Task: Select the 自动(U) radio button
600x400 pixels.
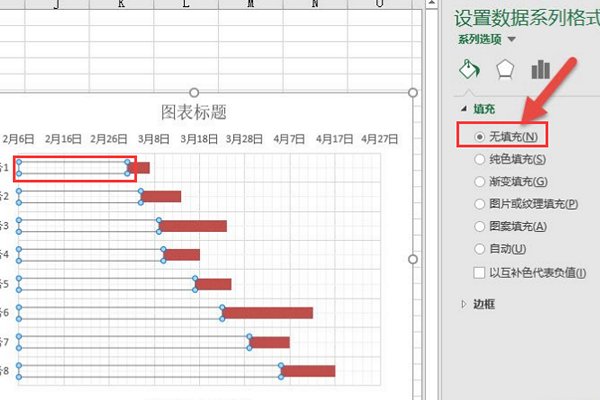Action: (x=479, y=249)
